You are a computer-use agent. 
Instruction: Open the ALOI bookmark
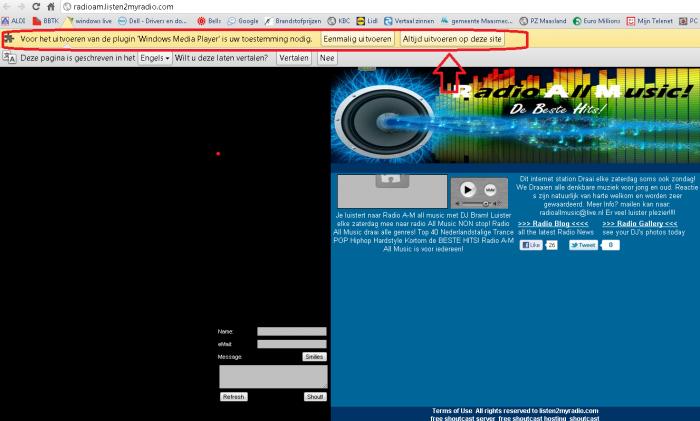tap(13, 21)
